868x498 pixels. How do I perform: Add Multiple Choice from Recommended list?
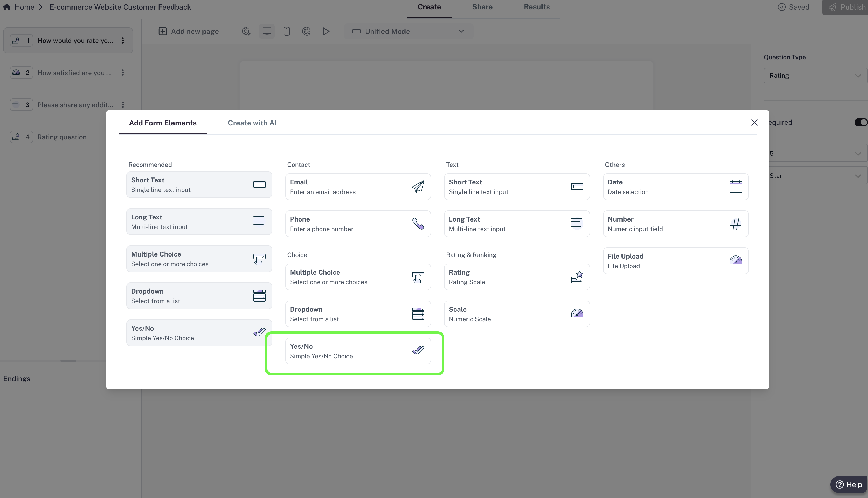tap(199, 259)
